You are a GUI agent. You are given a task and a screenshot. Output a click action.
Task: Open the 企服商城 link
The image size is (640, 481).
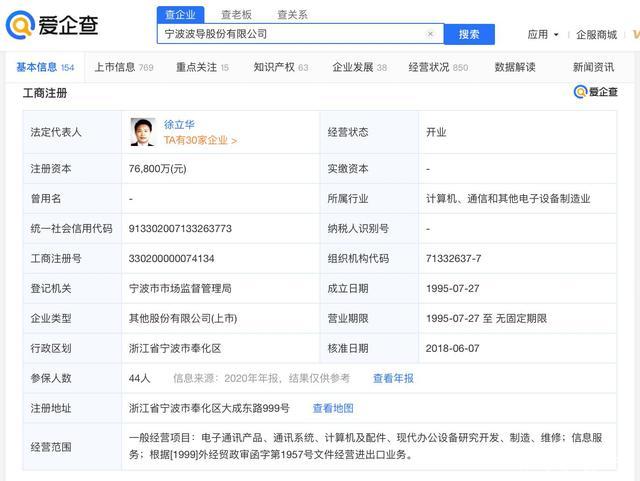tap(596, 35)
